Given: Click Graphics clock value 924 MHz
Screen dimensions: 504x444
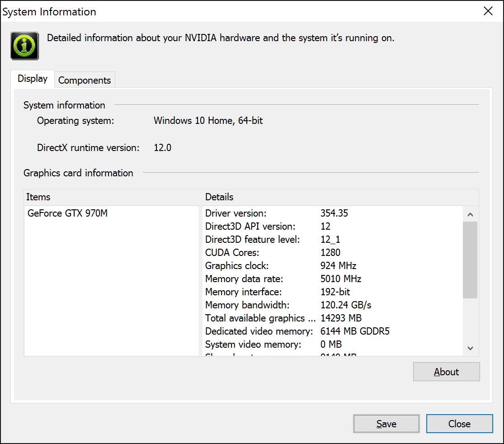Looking at the screenshot, I should [x=338, y=265].
